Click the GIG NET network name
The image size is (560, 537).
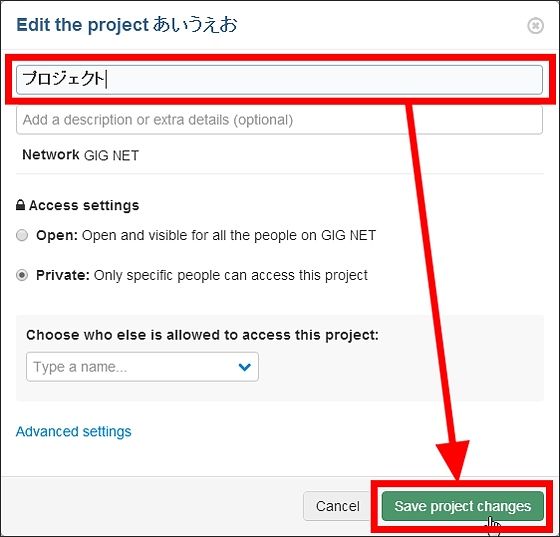[x=111, y=156]
